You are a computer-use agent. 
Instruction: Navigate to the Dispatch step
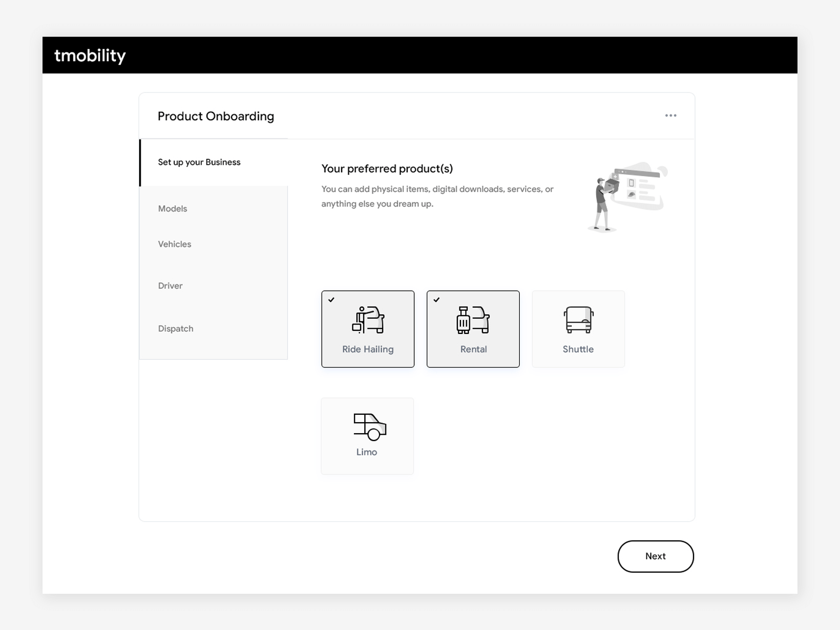pyautogui.click(x=176, y=329)
